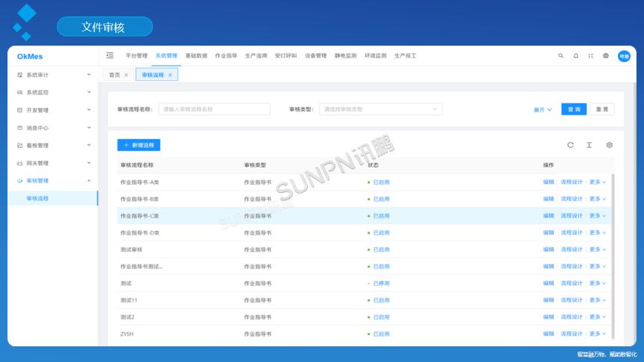This screenshot has height=362, width=644.
Task: Toggle fullscreen with the expand icon
Action: (591, 56)
